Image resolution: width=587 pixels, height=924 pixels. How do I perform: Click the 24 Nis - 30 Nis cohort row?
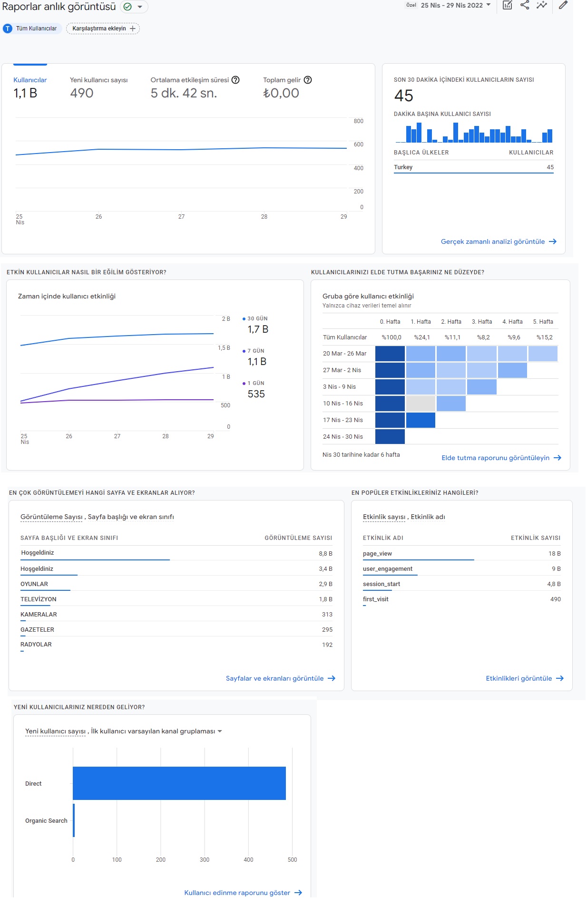[440, 437]
